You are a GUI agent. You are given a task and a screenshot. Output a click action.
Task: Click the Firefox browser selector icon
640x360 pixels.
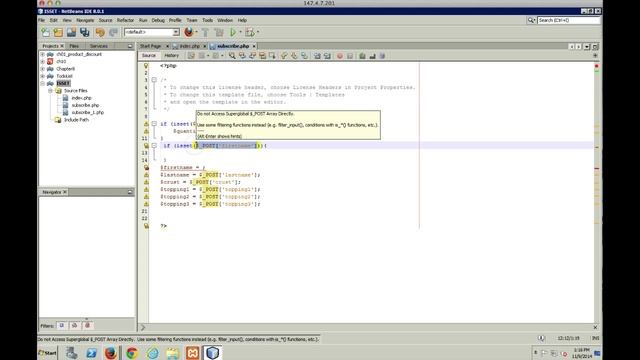click(x=189, y=32)
